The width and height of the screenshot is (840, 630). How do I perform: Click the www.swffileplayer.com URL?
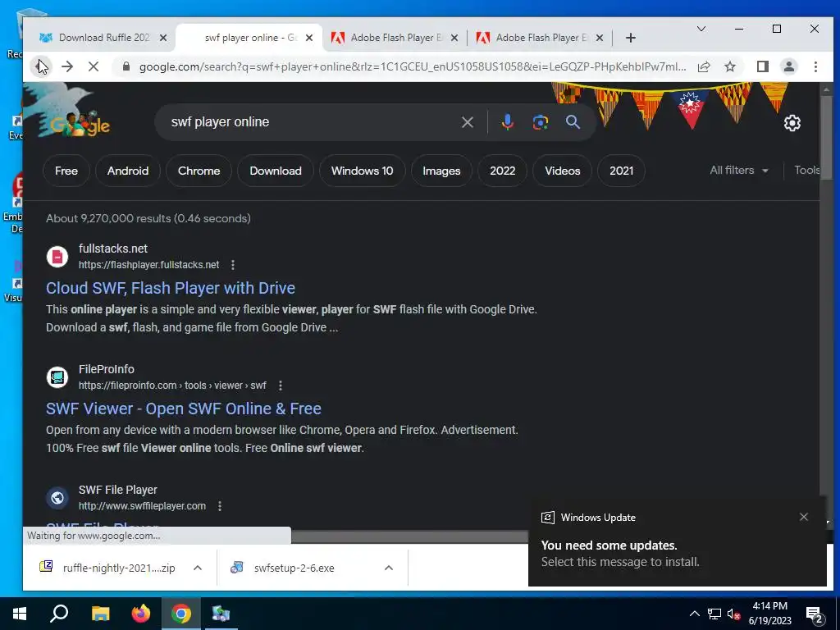(x=142, y=505)
